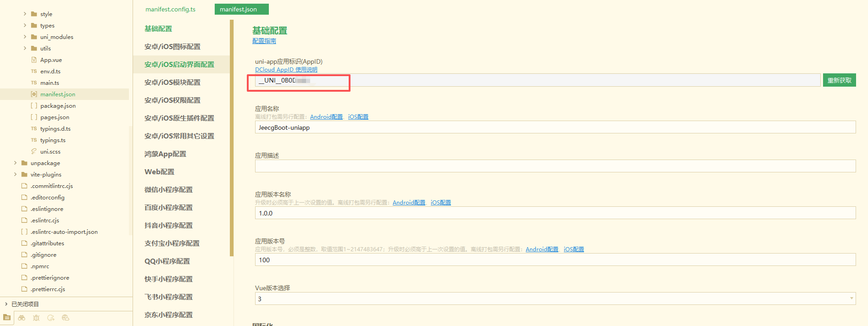Click the App.vue file icon

click(34, 60)
